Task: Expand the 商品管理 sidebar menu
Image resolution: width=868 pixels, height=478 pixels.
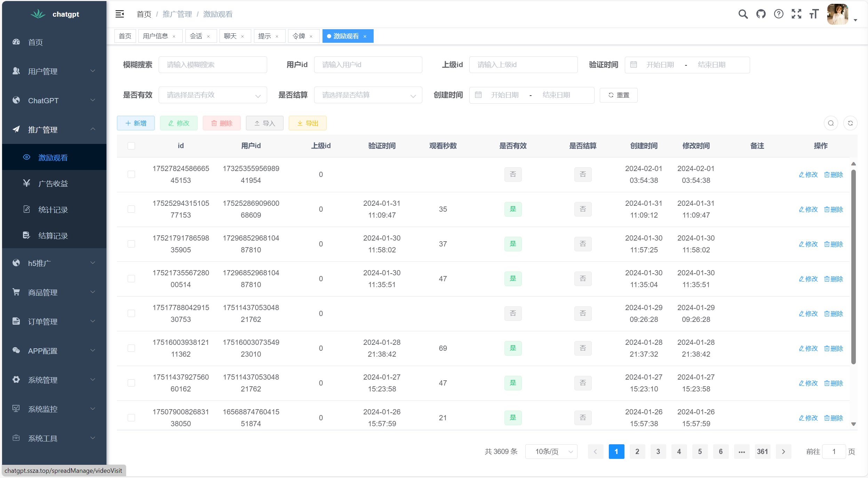Action: (54, 292)
